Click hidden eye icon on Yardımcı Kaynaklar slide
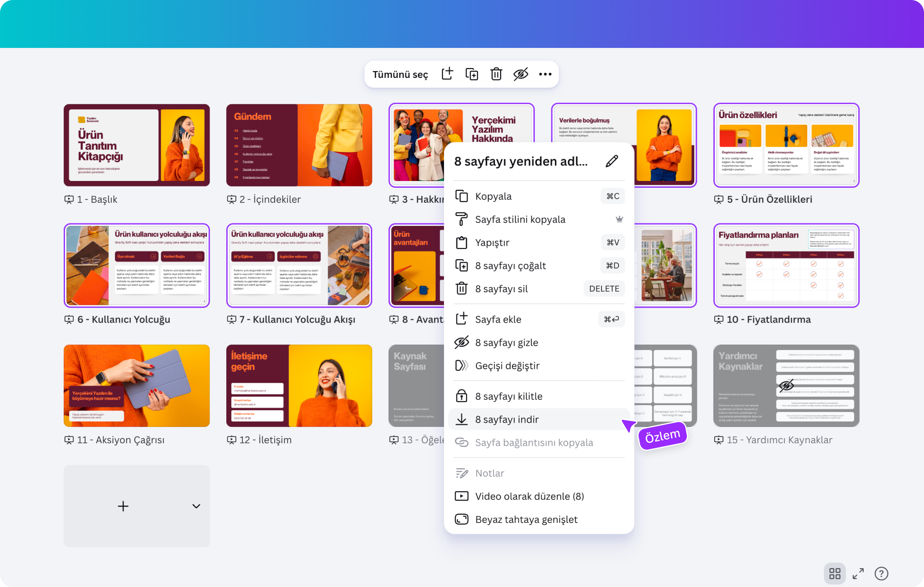Viewport: 924px width, 587px height. pyautogui.click(x=786, y=385)
